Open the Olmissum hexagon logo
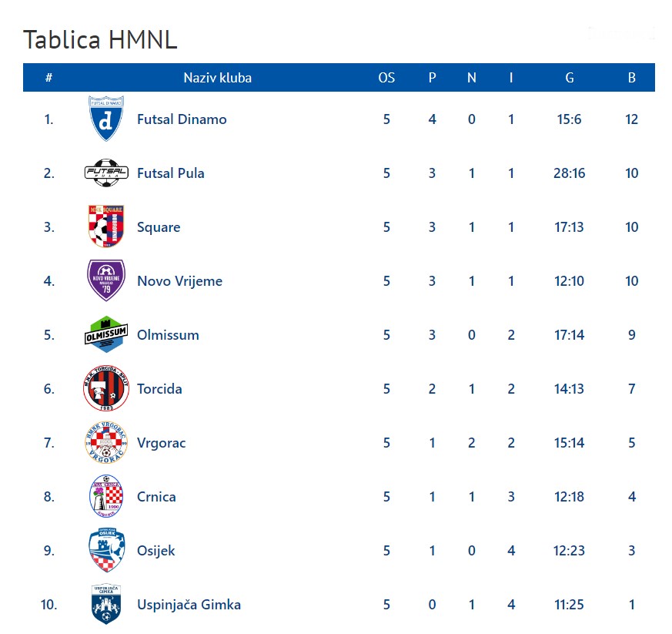This screenshot has width=672, height=634. click(x=106, y=334)
